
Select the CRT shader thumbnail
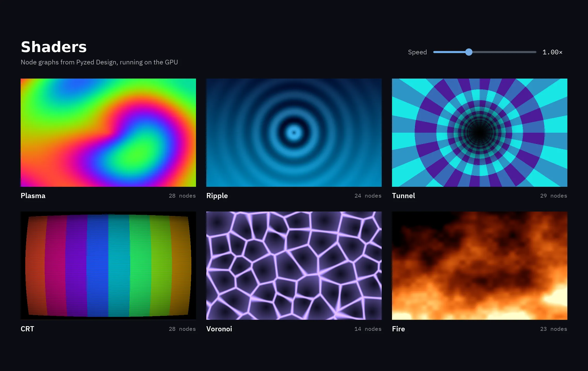click(x=108, y=266)
